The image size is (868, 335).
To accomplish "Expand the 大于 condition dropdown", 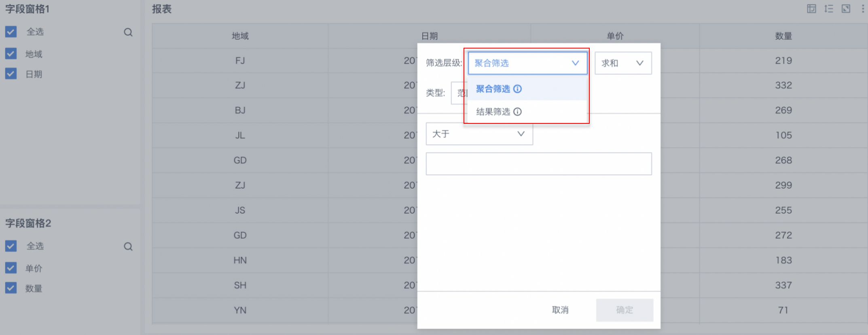I will pos(479,134).
